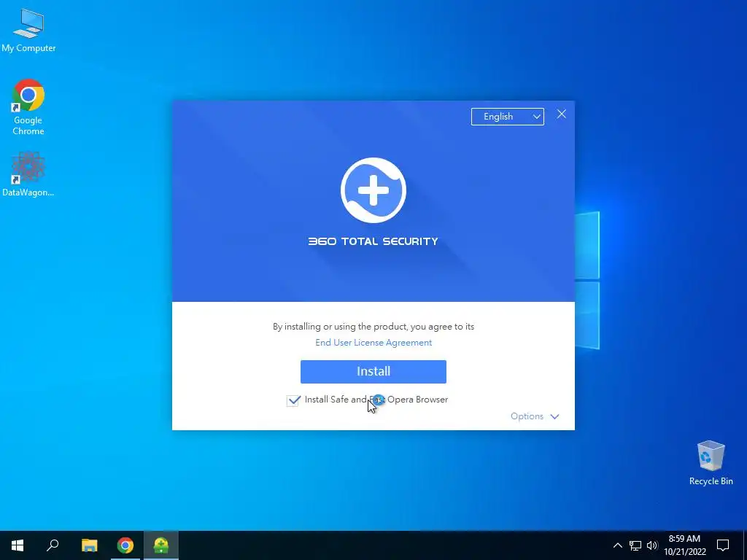This screenshot has width=747, height=560.
Task: Click the Install button
Action: click(x=373, y=371)
